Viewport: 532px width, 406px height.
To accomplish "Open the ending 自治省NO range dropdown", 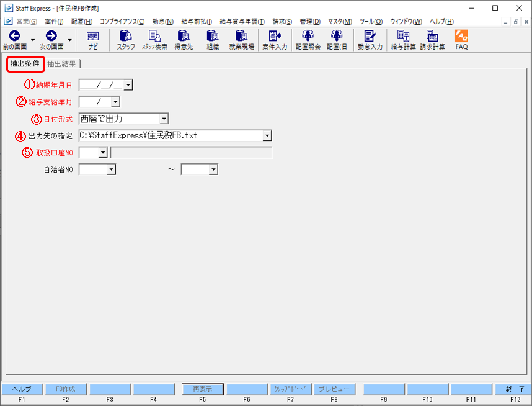I will (x=213, y=169).
